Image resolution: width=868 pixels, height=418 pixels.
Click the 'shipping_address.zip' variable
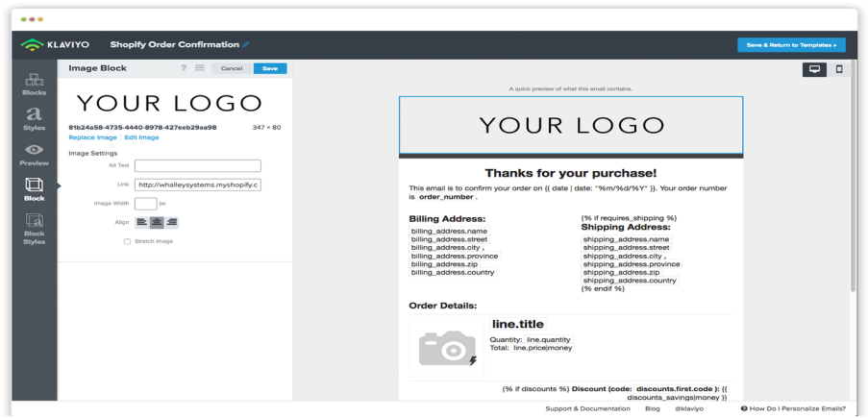point(621,272)
